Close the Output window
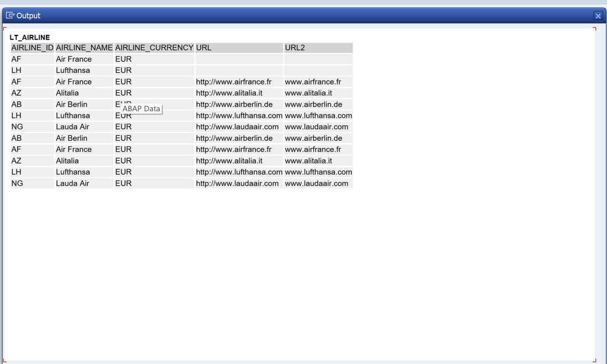 point(598,16)
